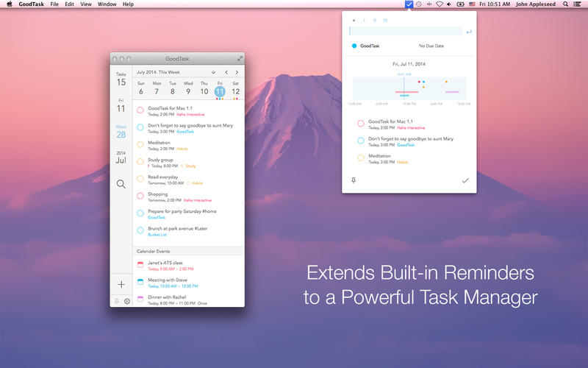
Task: Open the Help menu
Action: (x=128, y=4)
